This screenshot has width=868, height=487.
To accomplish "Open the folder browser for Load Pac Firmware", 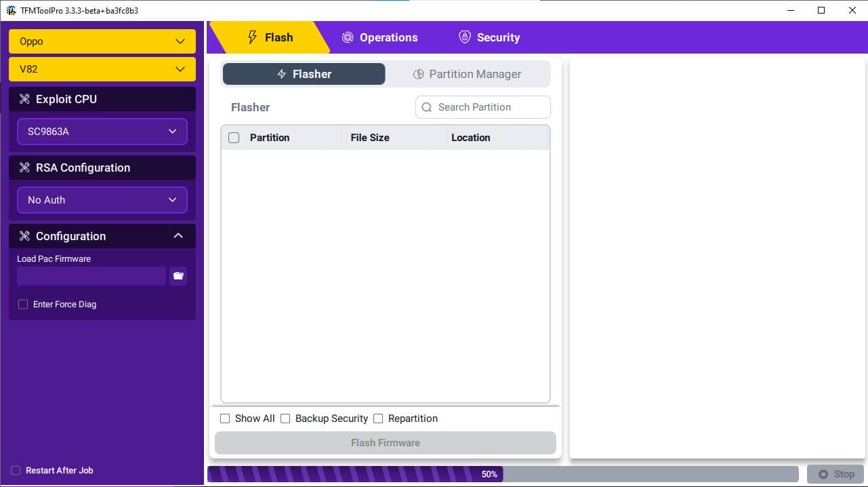I will tap(178, 275).
